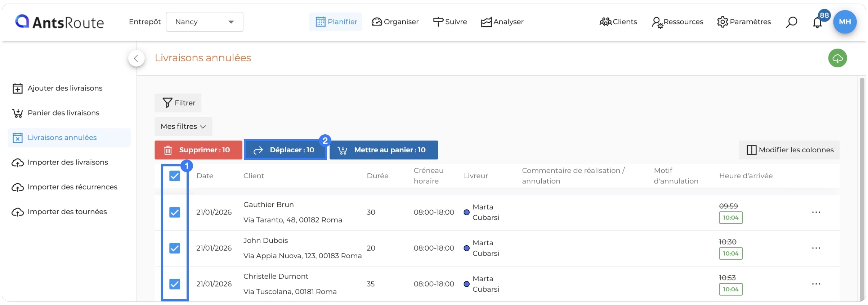This screenshot has width=868, height=305.
Task: Expand the Mes filtres dropdown
Action: click(x=183, y=126)
